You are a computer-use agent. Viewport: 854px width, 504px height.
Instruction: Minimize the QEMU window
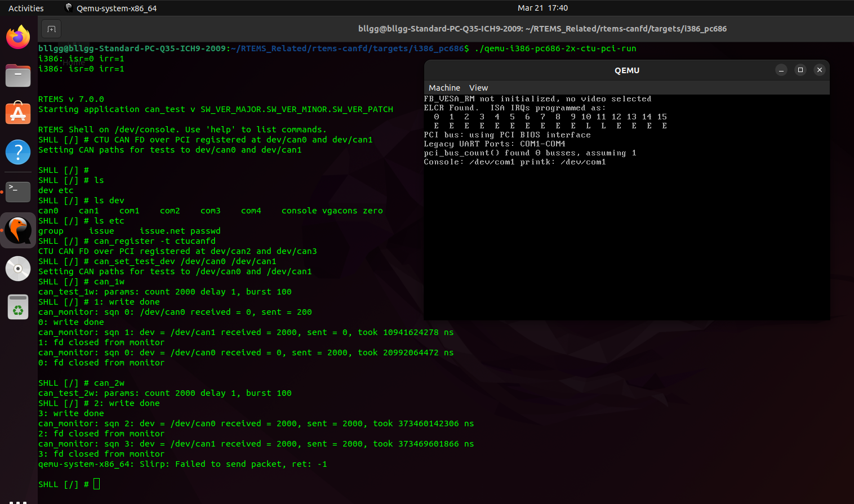click(x=781, y=70)
